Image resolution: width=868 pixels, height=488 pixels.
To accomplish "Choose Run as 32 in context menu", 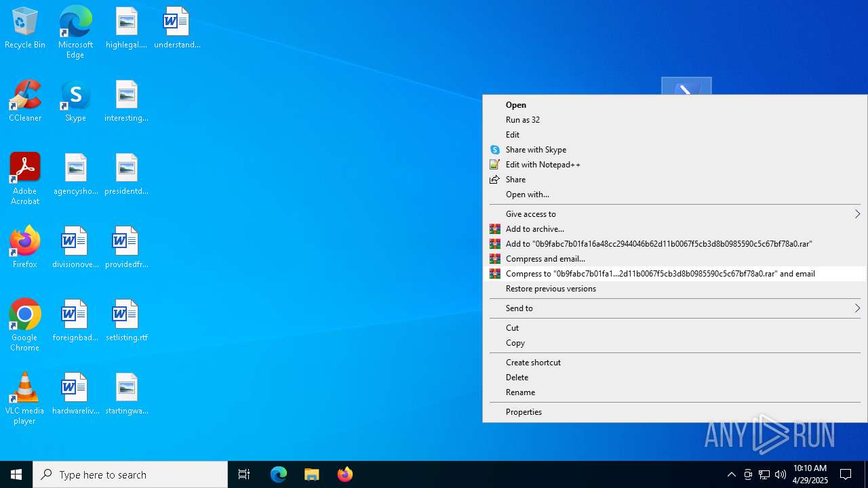I will coord(675,120).
